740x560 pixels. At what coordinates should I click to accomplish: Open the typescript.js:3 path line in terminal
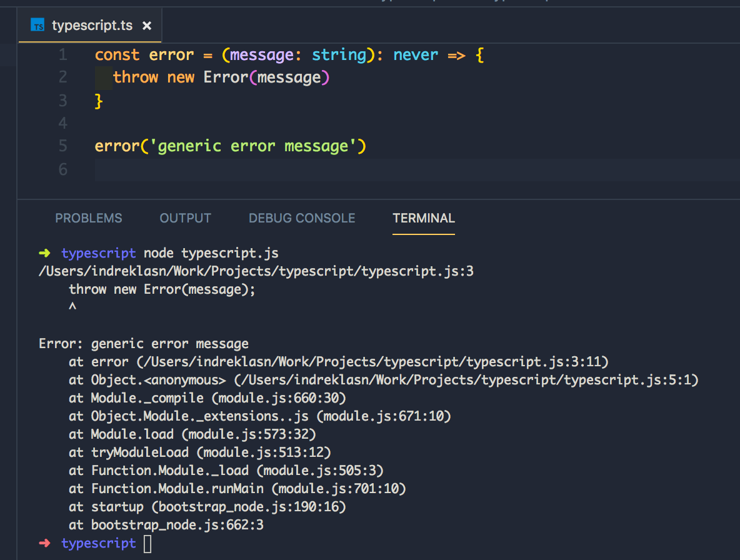256,271
